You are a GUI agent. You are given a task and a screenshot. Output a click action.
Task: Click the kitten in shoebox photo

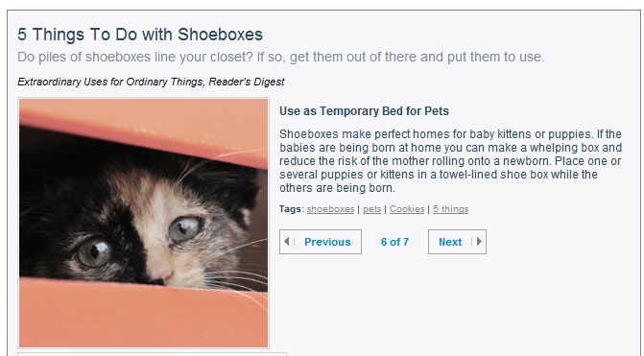143,223
